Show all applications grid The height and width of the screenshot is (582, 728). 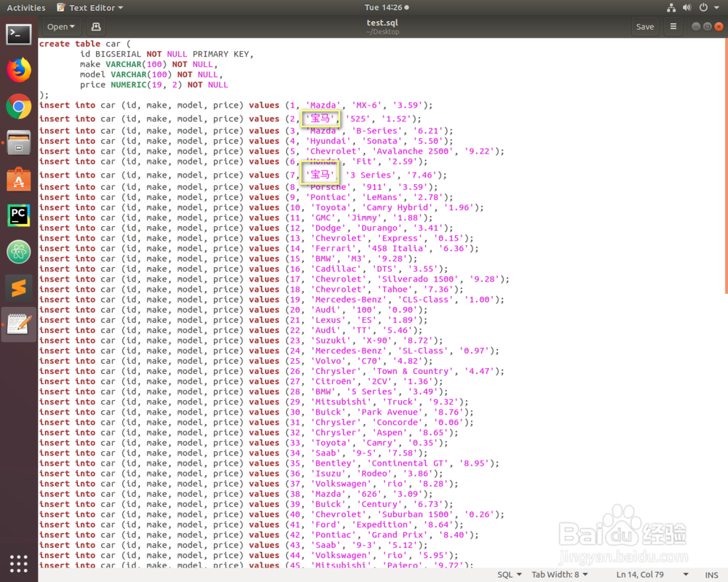(19, 563)
